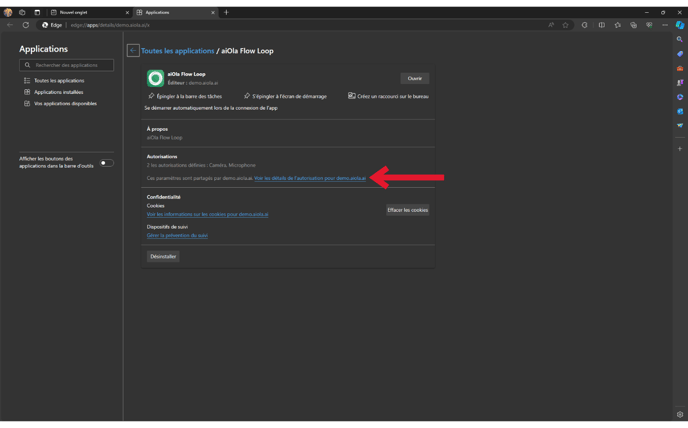688x428 pixels.
Task: Open sidebar Games chess icon
Action: coord(680,83)
